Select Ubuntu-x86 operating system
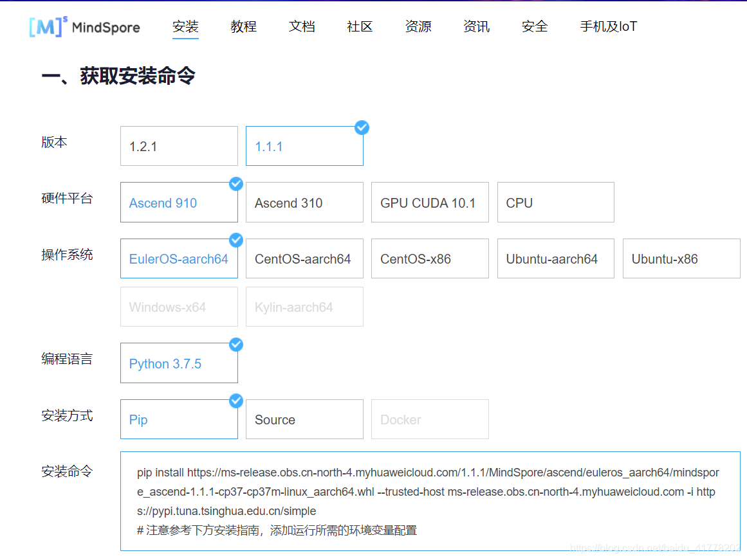 click(x=681, y=258)
